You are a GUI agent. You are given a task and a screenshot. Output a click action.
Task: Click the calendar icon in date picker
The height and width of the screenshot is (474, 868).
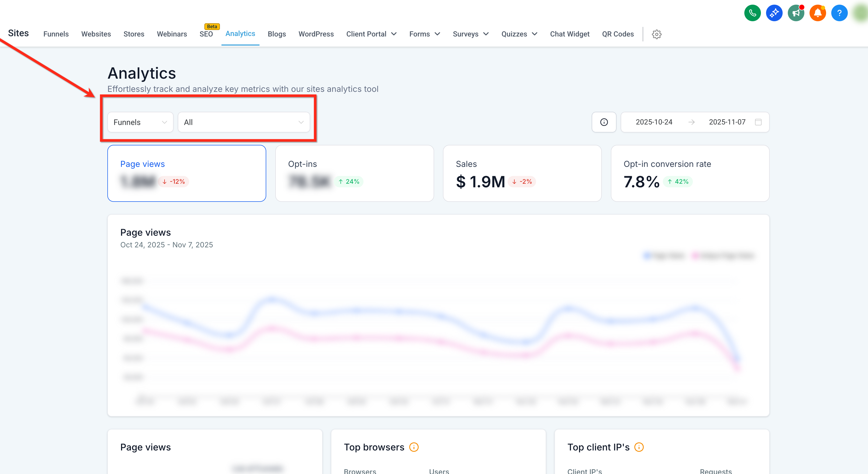click(x=758, y=122)
